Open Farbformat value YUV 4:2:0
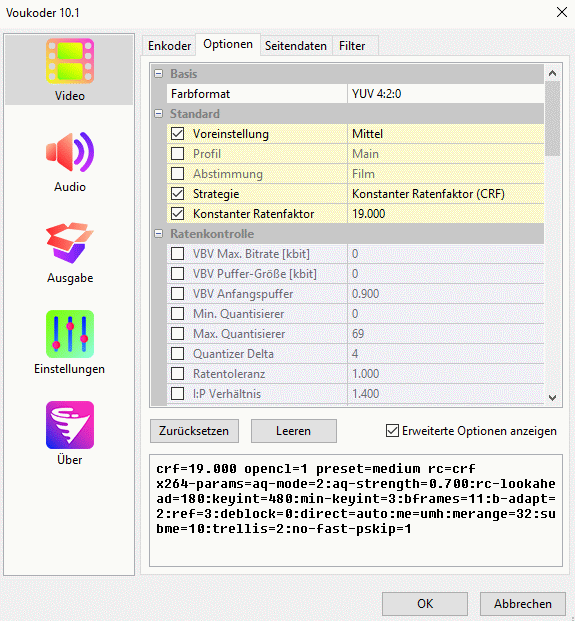Screen dimensions: 575x621 446,94
